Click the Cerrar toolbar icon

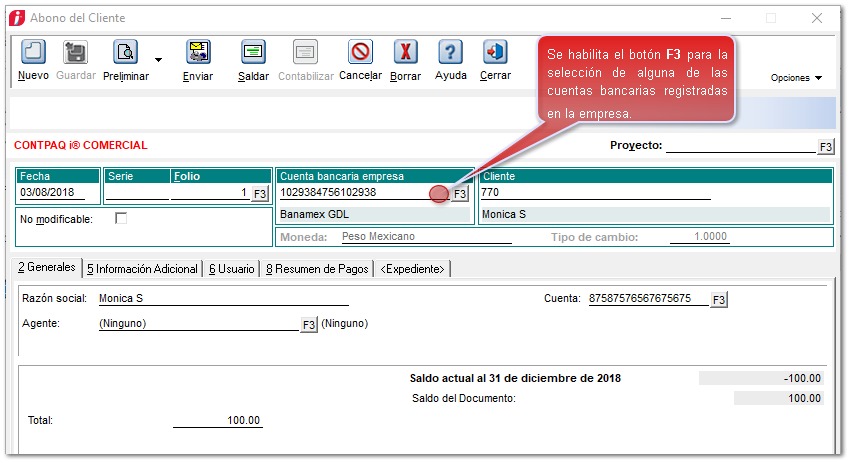tap(495, 53)
